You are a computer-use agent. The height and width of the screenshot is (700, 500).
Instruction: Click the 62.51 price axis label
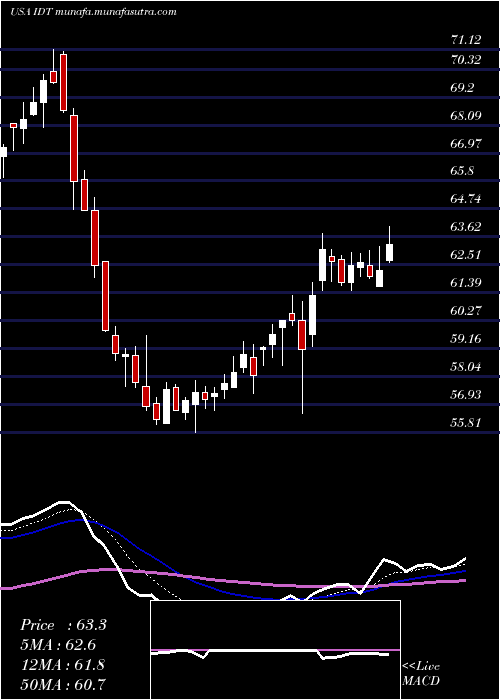466,255
